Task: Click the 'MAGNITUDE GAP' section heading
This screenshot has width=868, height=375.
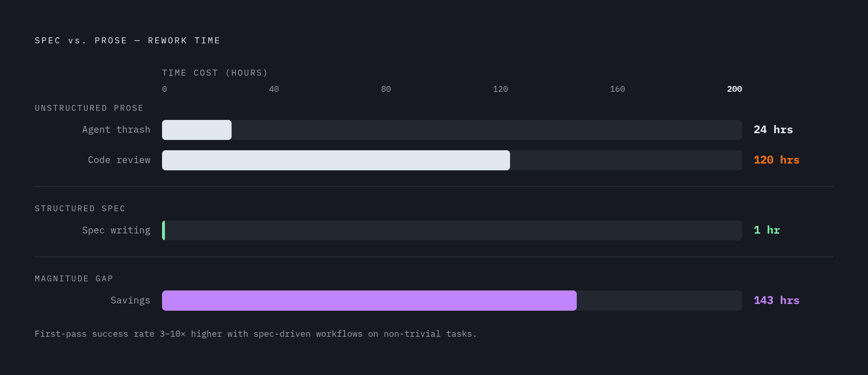Action: (x=74, y=279)
